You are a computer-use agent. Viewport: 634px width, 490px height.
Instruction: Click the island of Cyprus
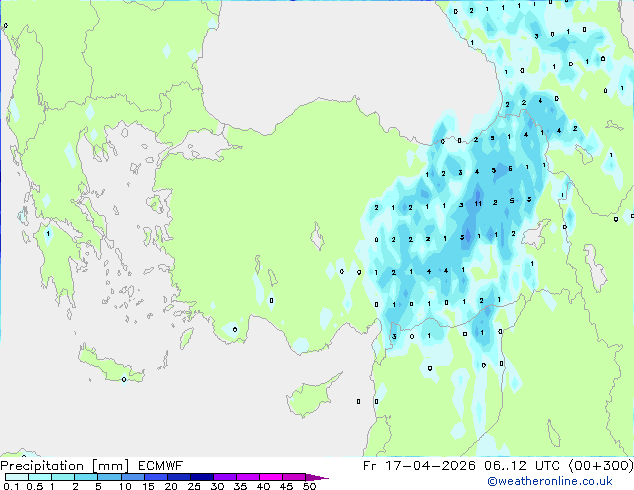coord(313,395)
